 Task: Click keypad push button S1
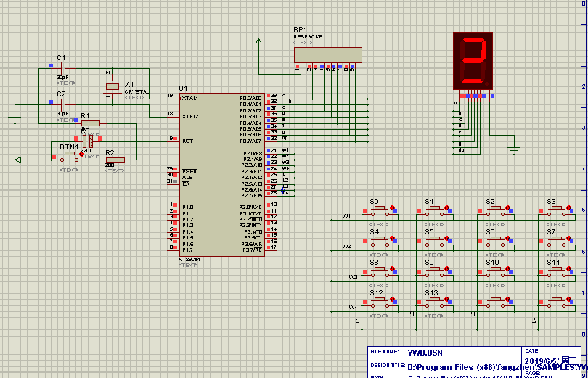(x=435, y=211)
